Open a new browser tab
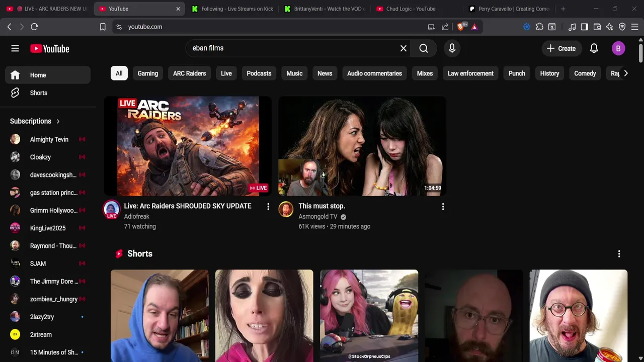The height and width of the screenshot is (362, 644). coord(563,9)
